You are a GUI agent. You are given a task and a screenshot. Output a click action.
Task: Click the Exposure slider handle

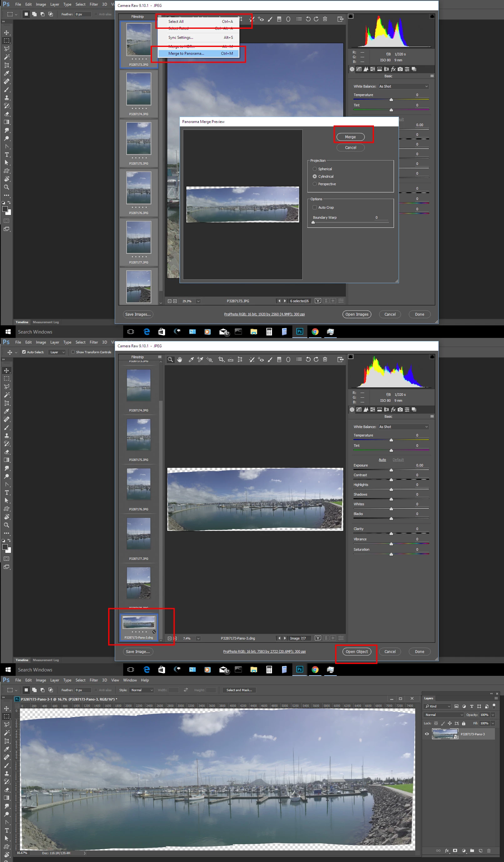pos(391,470)
